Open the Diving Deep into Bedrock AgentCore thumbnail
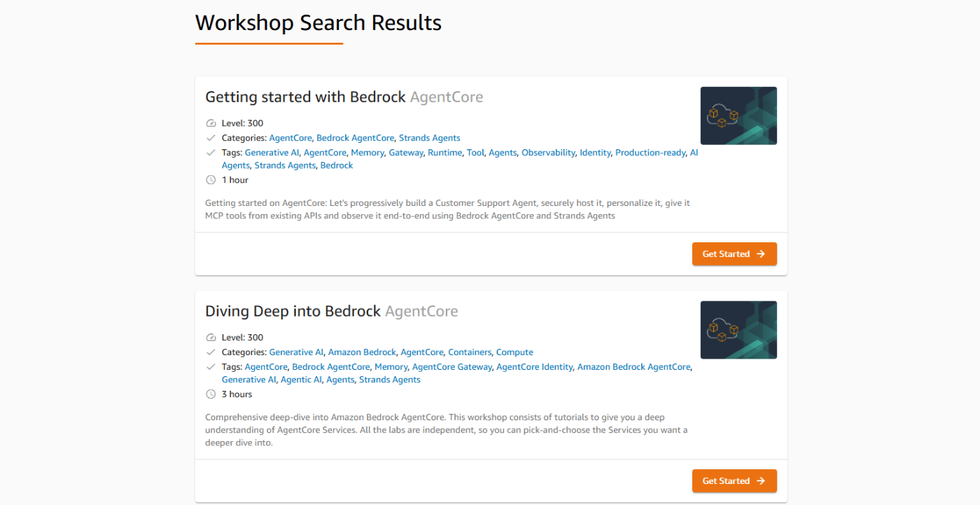The image size is (980, 505). tap(738, 330)
